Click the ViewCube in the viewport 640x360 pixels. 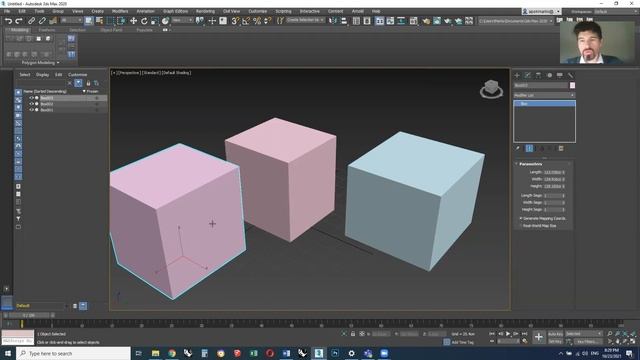pyautogui.click(x=491, y=89)
